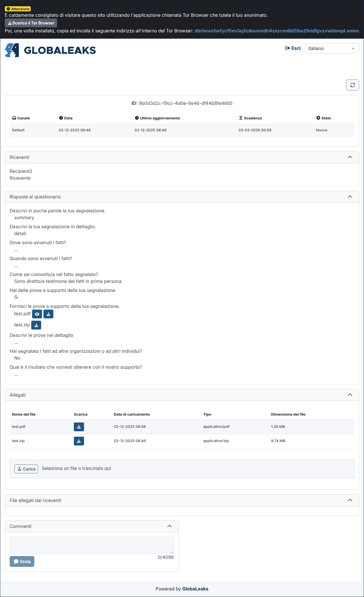Image resolution: width=364 pixels, height=597 pixels.
Task: Collapse Risposte al questionario section
Action: coord(350,197)
